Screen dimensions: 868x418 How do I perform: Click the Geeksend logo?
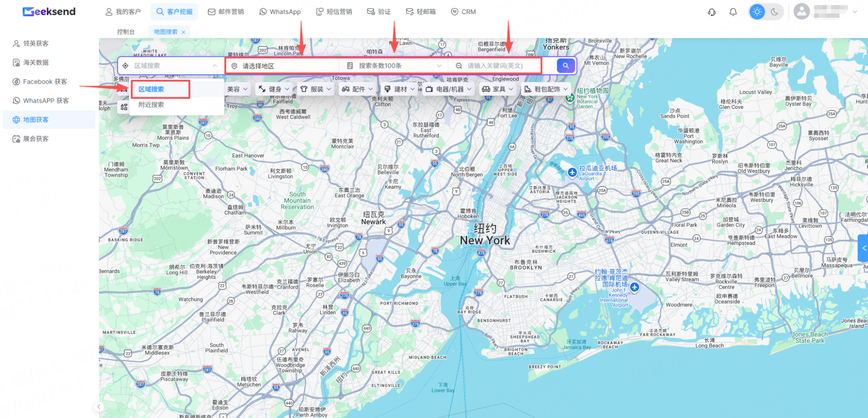coord(49,12)
